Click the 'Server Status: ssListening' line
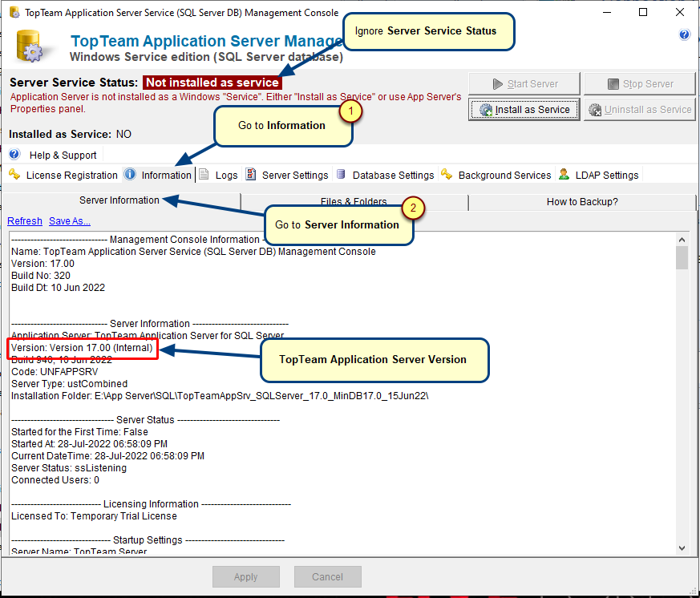The height and width of the screenshot is (598, 700). pos(69,469)
